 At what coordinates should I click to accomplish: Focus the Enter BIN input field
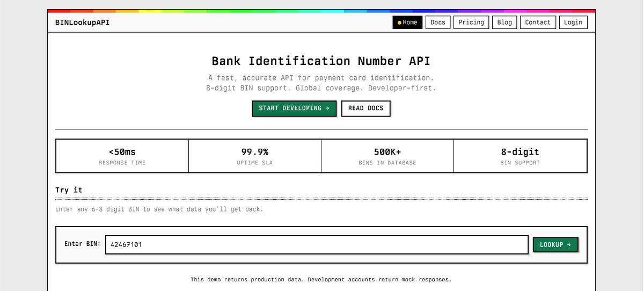(x=317, y=245)
